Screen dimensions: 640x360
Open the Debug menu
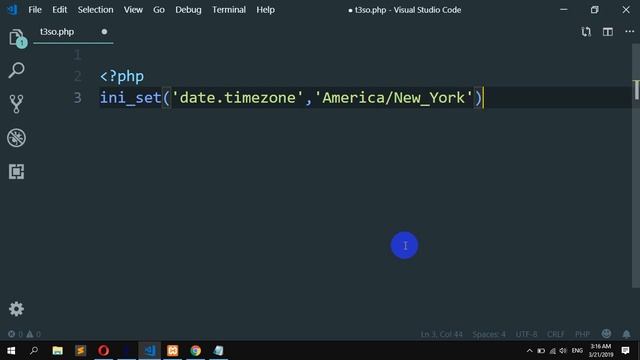188,10
